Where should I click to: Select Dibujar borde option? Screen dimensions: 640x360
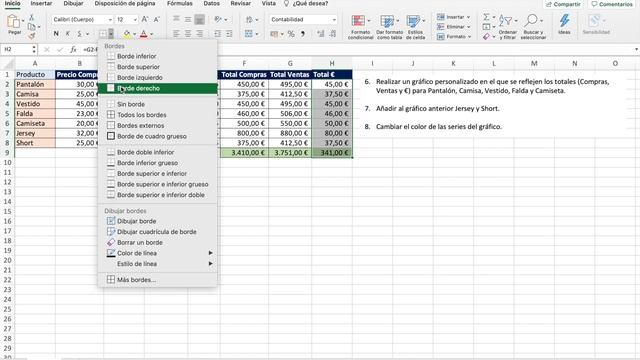pos(158,221)
